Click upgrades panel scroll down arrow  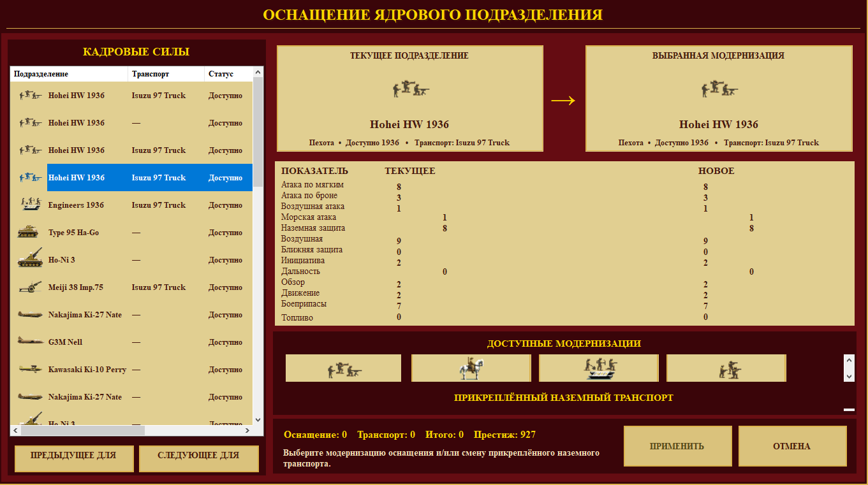[849, 376]
